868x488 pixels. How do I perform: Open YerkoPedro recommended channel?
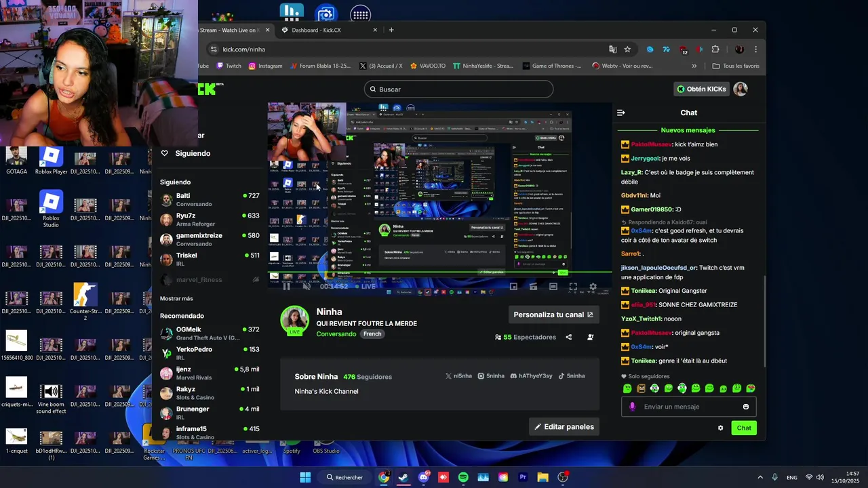coord(210,352)
